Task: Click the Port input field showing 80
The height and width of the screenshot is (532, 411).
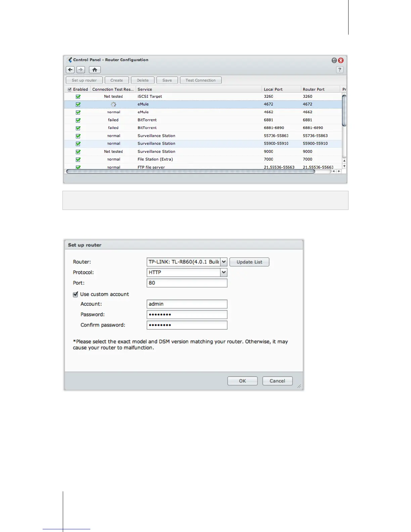Action: (187, 283)
